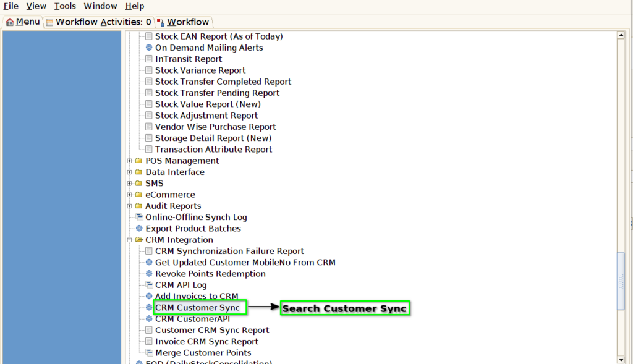Image resolution: width=633 pixels, height=364 pixels.
Task: Click the icon beside Stock Adjustment Report
Action: coord(148,116)
